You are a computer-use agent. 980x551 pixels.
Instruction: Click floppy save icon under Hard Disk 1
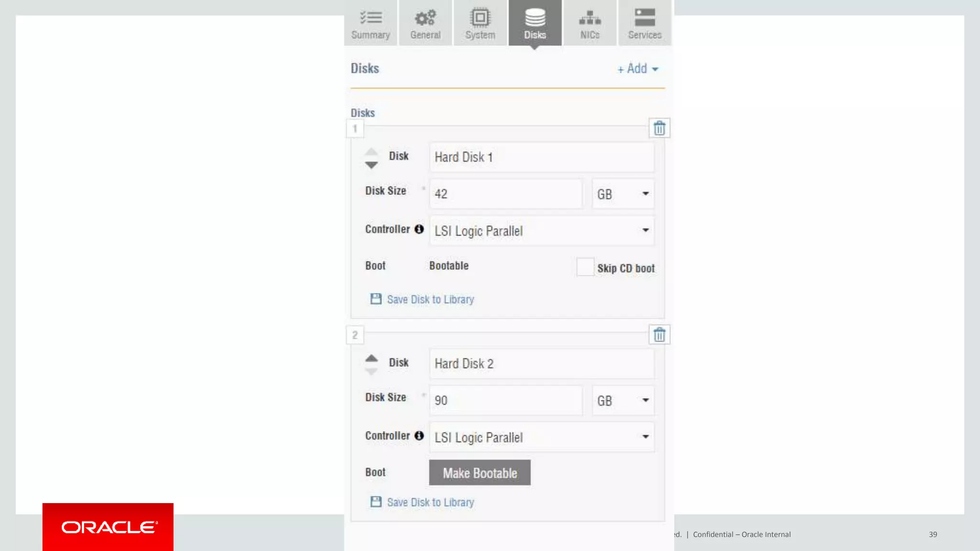point(376,299)
